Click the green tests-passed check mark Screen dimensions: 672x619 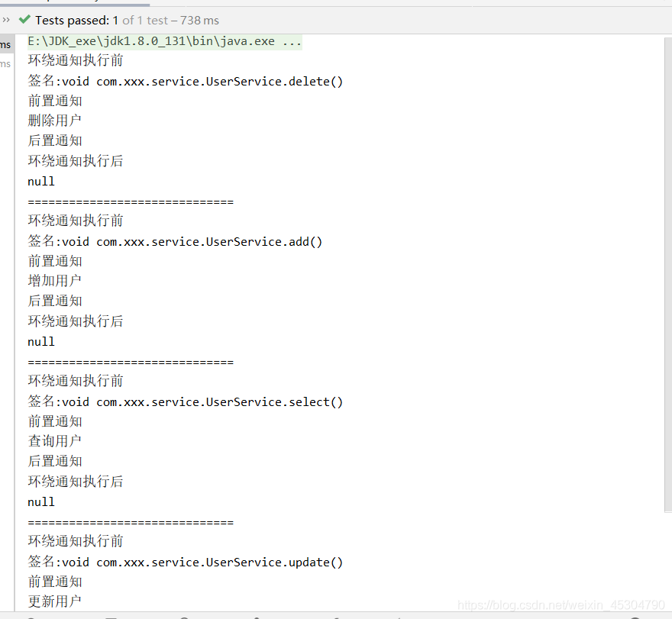25,19
